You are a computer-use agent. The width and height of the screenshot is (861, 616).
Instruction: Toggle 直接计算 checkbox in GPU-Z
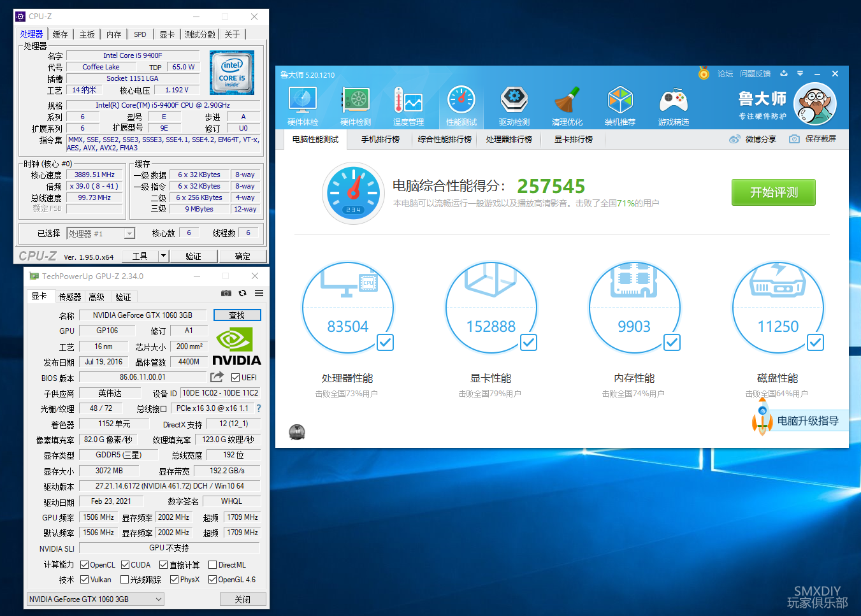pos(163,565)
